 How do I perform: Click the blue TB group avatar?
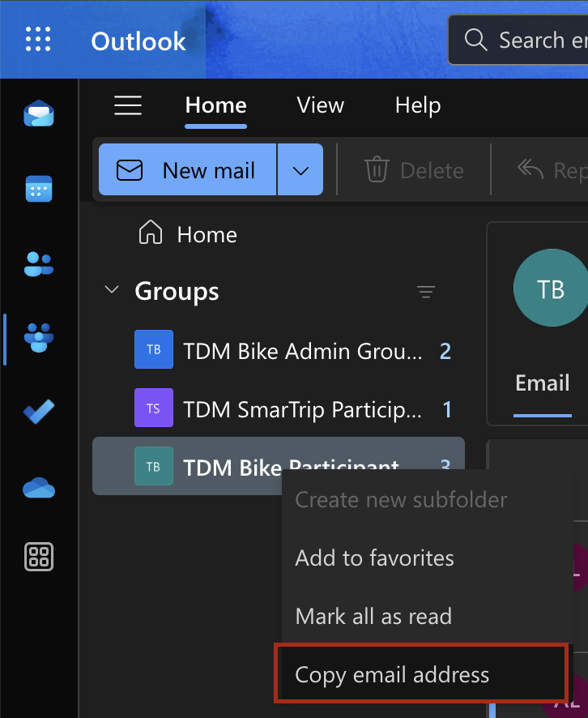click(154, 349)
